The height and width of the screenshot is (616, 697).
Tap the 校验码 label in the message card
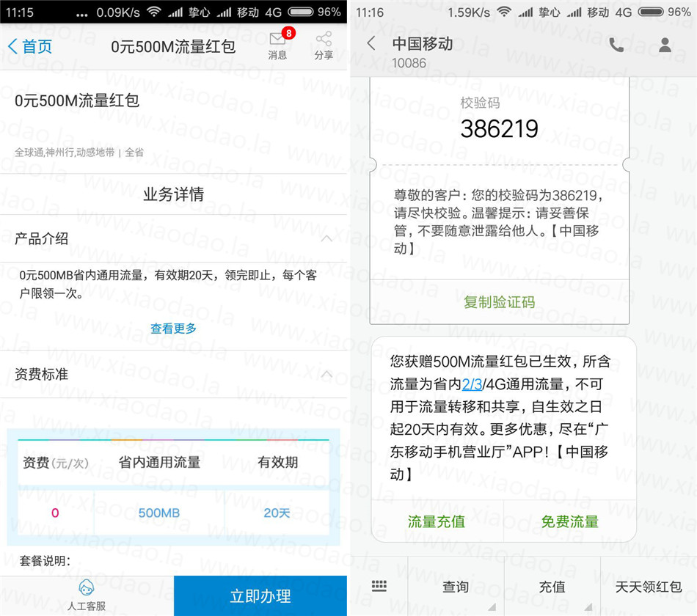point(480,103)
